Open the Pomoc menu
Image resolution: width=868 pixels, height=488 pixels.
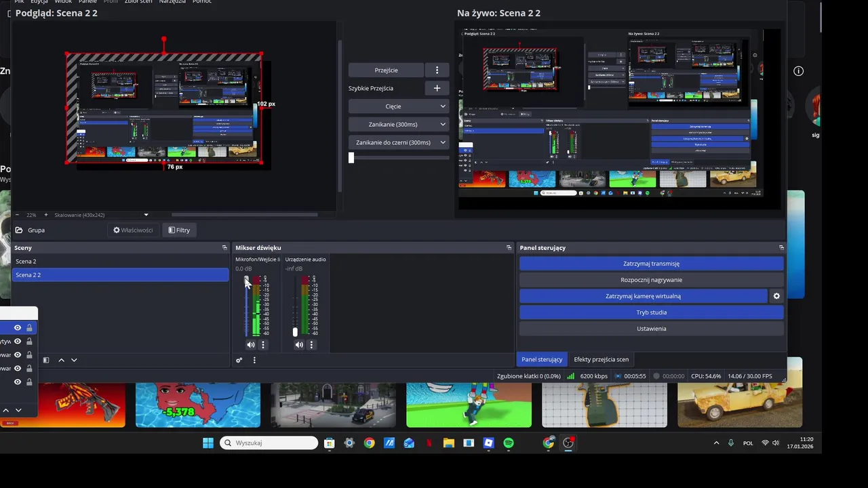pos(202,2)
